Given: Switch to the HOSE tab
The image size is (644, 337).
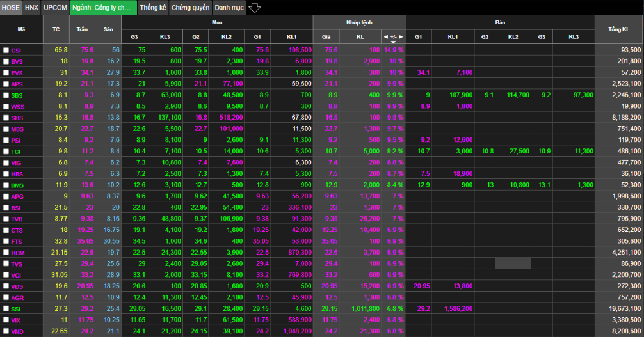Looking at the screenshot, I should pos(11,8).
